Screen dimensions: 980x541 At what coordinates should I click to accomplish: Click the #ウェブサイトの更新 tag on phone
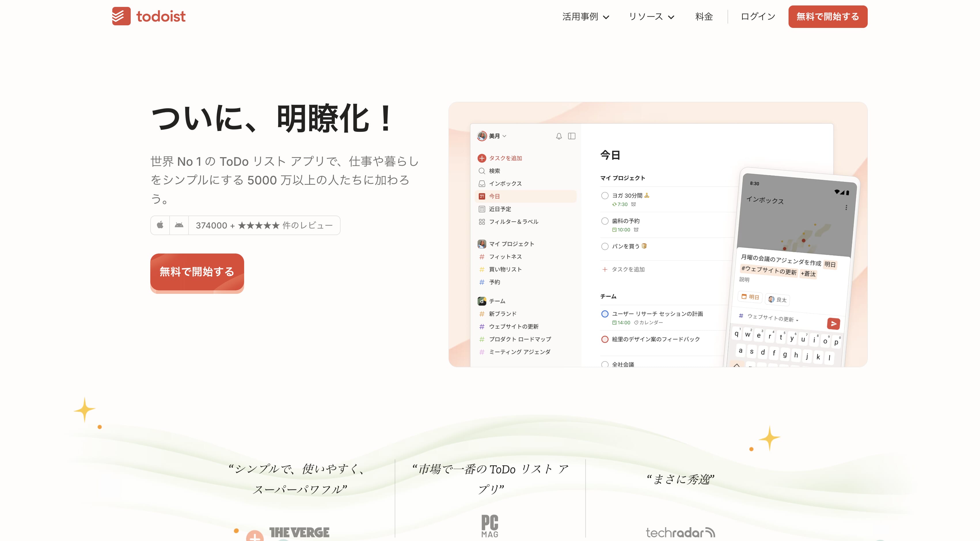click(x=769, y=270)
